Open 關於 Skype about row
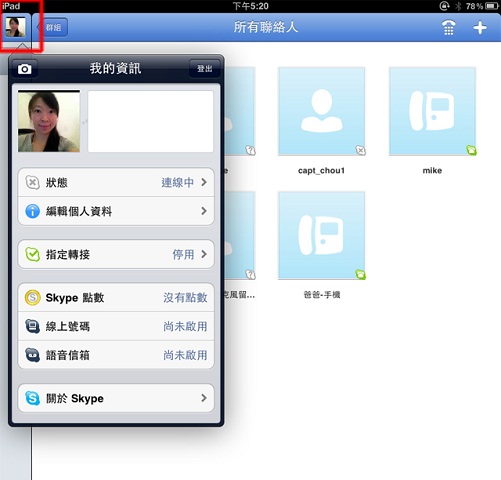The width and height of the screenshot is (501, 480). pos(116,398)
